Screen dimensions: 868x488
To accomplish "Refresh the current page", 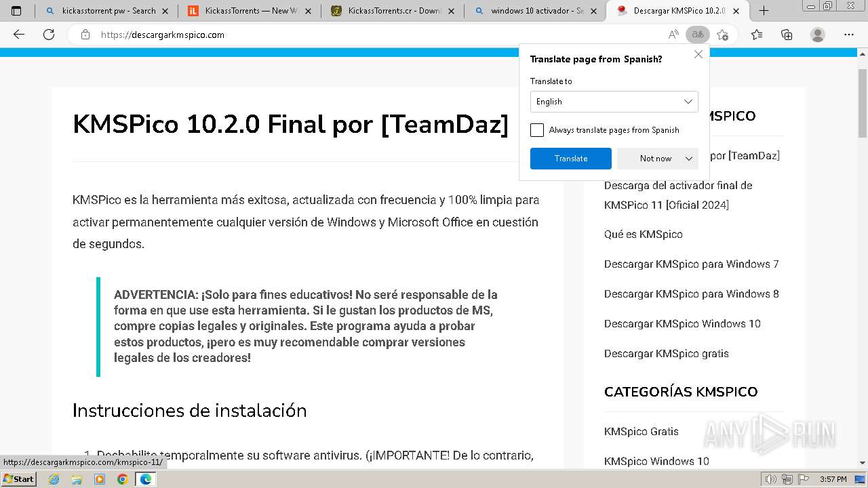I will [49, 35].
